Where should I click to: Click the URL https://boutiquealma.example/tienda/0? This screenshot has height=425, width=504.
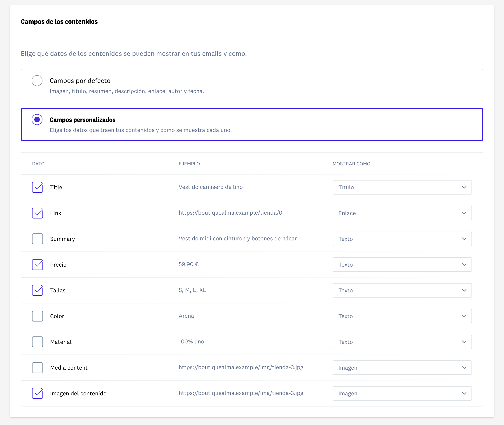coord(230,213)
